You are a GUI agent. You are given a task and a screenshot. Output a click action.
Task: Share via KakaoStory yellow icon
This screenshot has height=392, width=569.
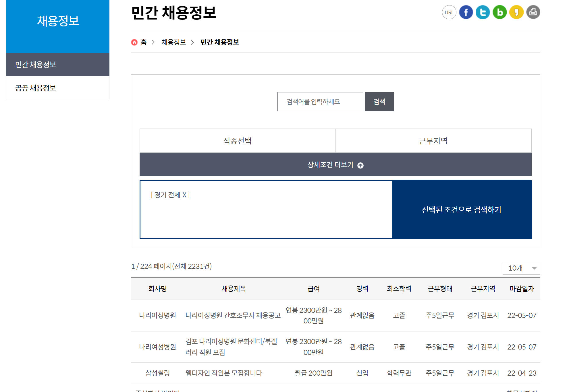(516, 12)
